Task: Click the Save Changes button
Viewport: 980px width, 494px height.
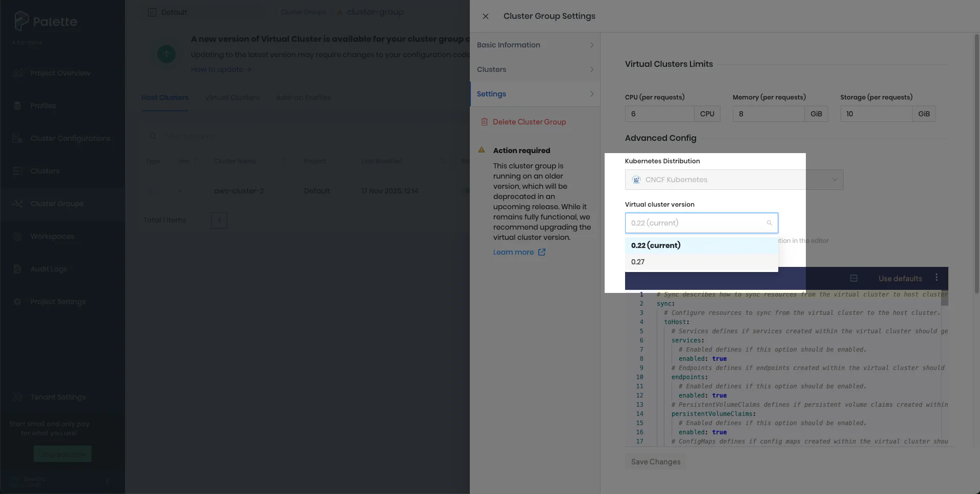Action: pyautogui.click(x=655, y=461)
